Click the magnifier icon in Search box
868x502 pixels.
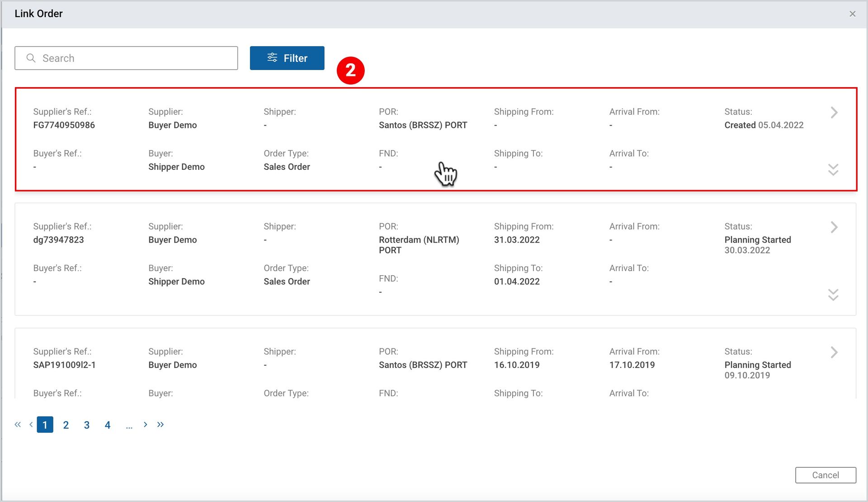point(31,58)
